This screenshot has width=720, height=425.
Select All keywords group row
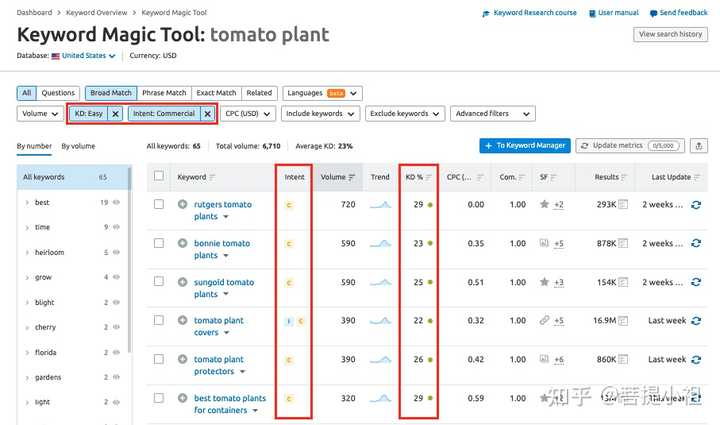click(73, 177)
